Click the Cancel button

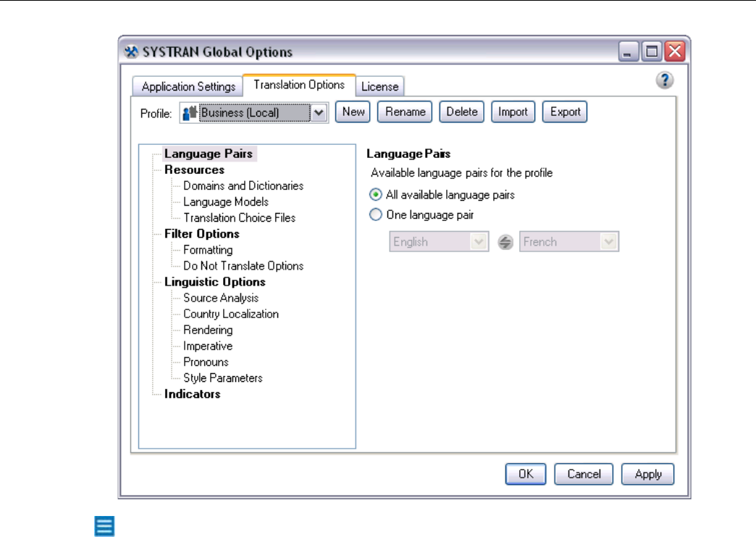(x=584, y=474)
